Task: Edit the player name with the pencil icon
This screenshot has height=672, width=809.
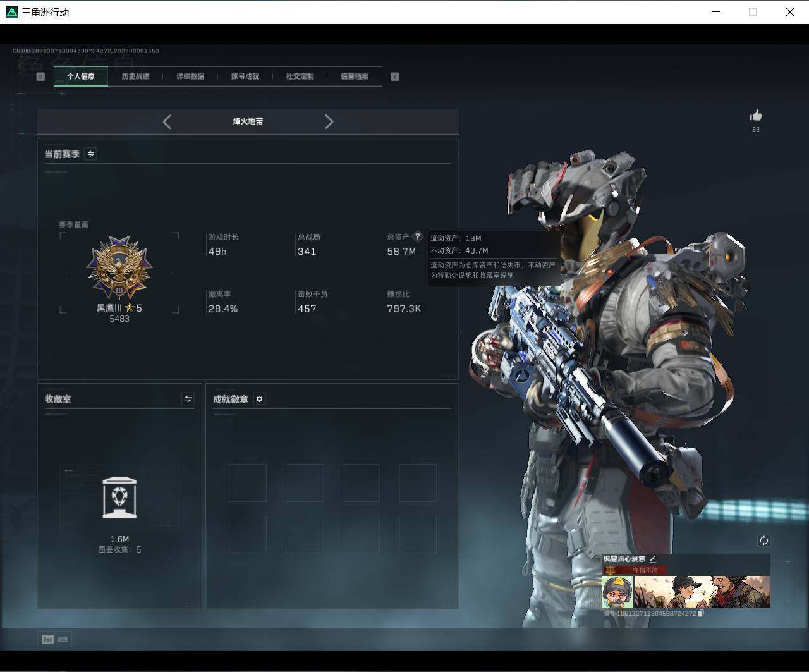Action: (653, 559)
